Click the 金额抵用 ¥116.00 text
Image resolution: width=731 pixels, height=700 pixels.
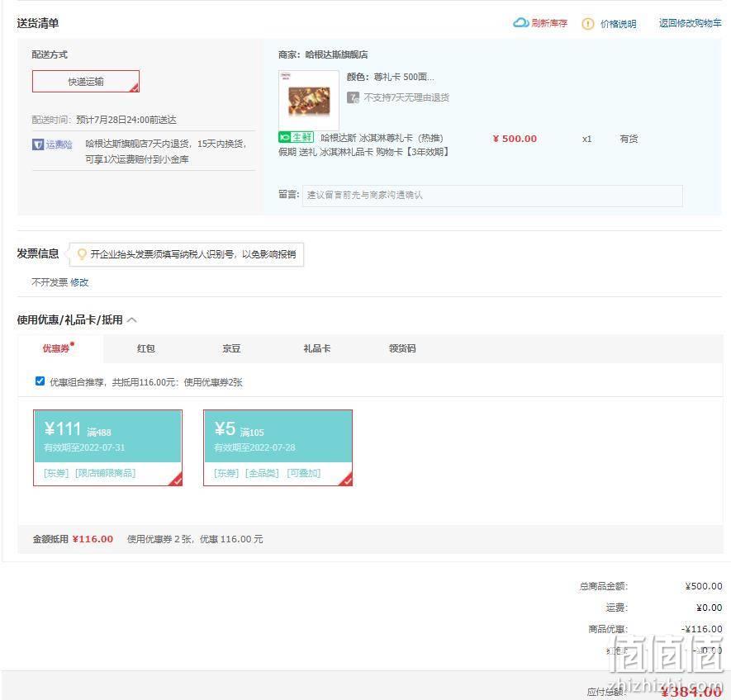(73, 539)
